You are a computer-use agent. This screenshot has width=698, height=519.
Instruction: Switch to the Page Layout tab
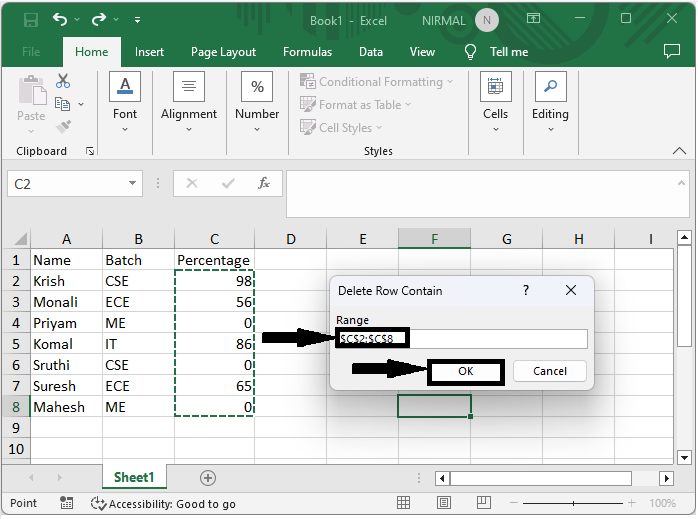(x=223, y=52)
